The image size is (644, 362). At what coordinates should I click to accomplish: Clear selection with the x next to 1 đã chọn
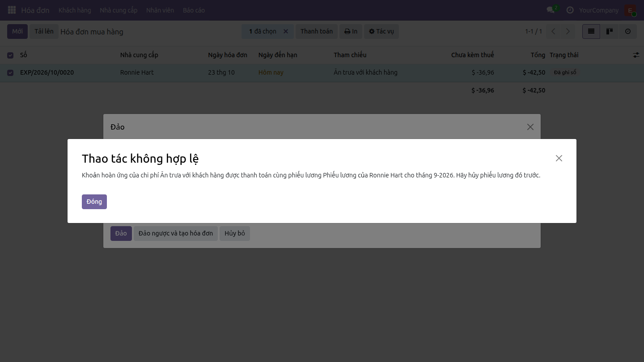pyautogui.click(x=286, y=31)
